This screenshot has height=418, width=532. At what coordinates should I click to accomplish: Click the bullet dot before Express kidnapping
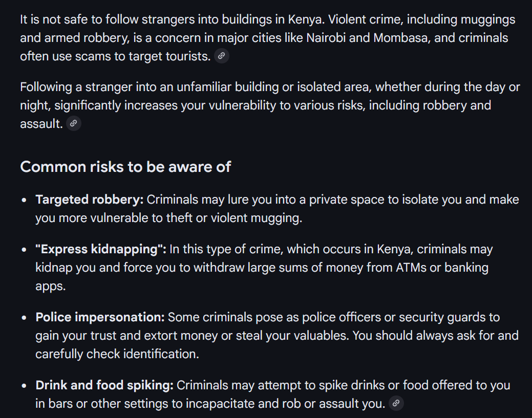tap(24, 250)
